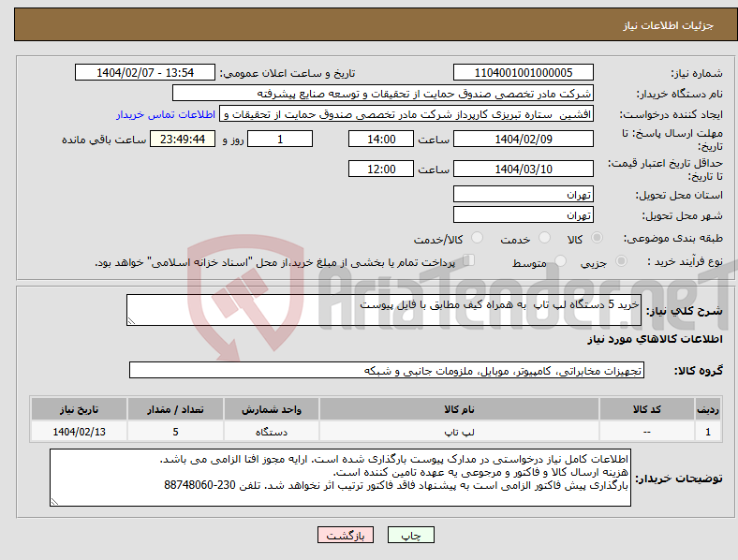Click the need number field 1104001001000005
The image size is (738, 560).
(523, 73)
